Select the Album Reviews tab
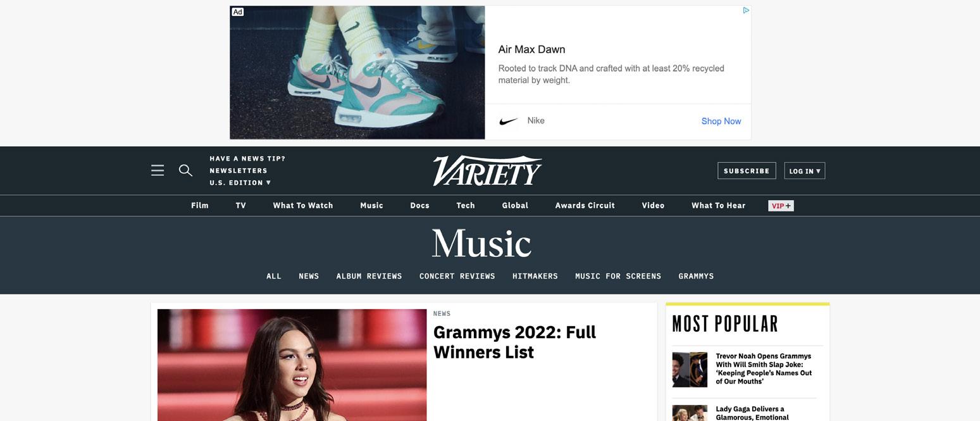980x421 pixels. (x=369, y=276)
